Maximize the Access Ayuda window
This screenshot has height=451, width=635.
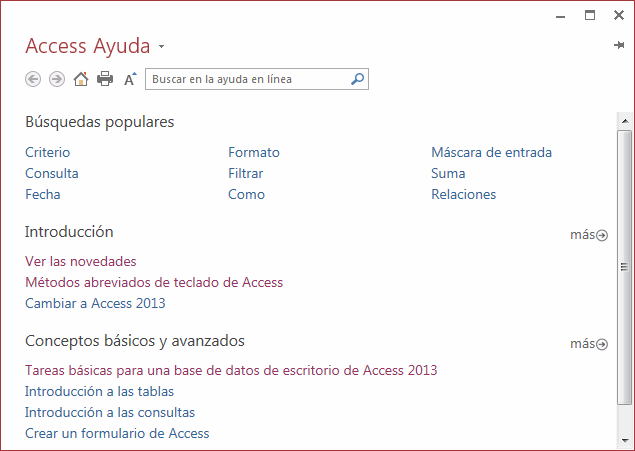point(590,15)
